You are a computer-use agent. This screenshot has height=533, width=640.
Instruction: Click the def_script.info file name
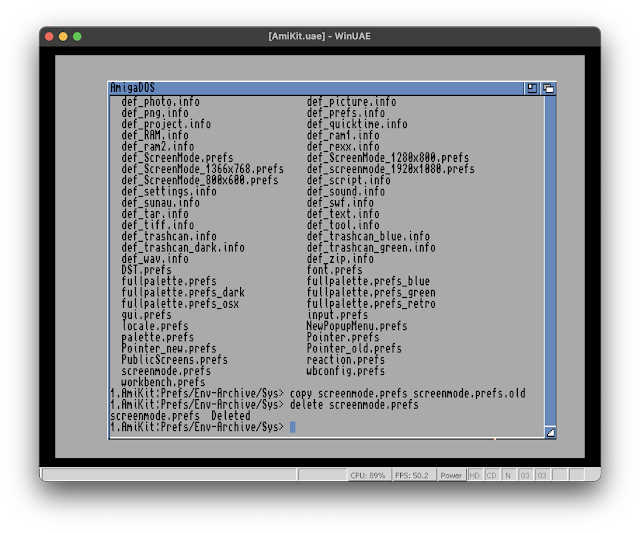click(x=349, y=180)
